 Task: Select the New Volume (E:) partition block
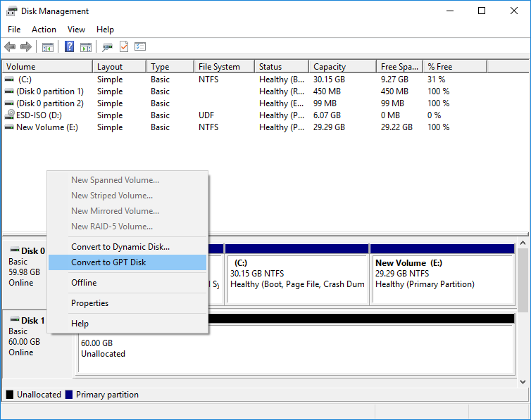[x=442, y=274]
